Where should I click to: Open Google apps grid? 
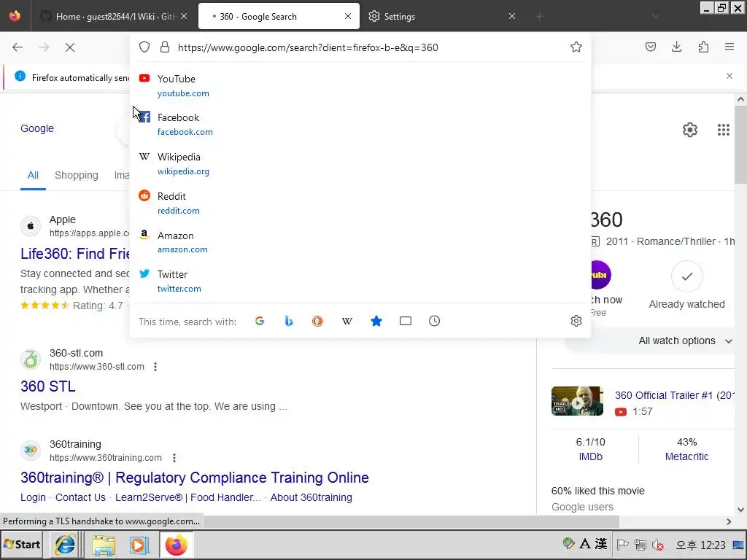(x=723, y=130)
